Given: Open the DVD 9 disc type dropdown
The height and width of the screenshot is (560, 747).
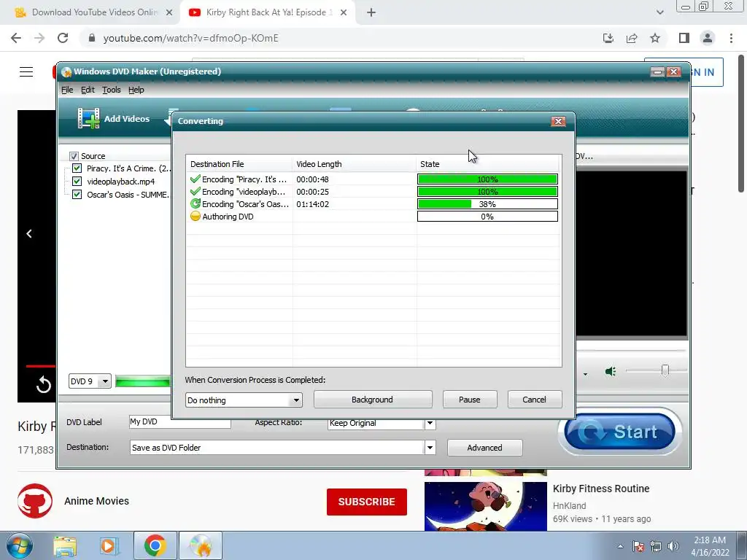Looking at the screenshot, I should point(105,381).
